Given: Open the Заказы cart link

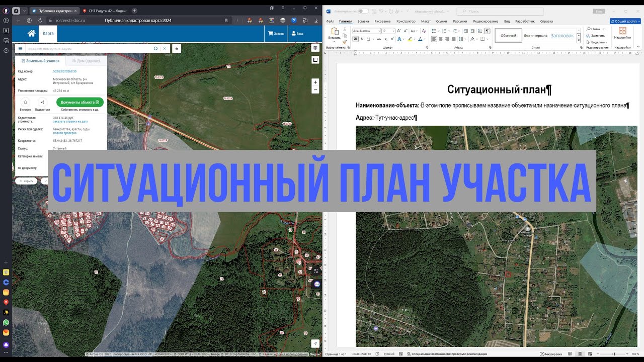Looking at the screenshot, I should point(276,34).
